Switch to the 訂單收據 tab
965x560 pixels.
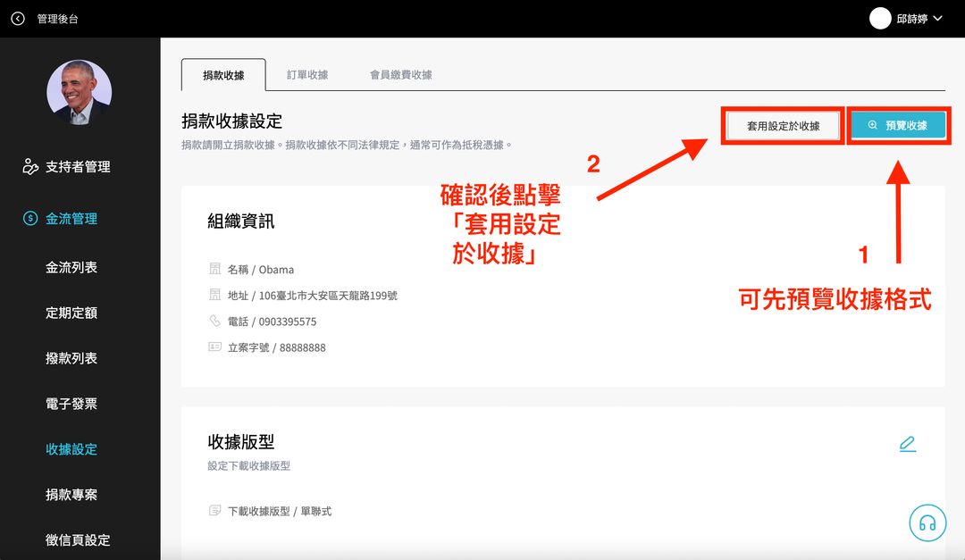tap(307, 75)
